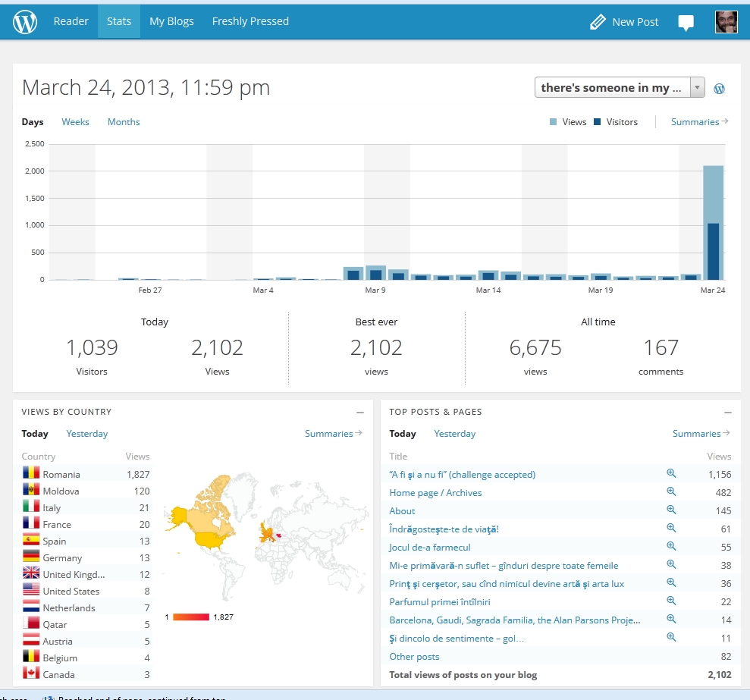Image resolution: width=750 pixels, height=700 pixels.
Task: Click the small WordPress icon beside blog selector
Action: point(720,89)
